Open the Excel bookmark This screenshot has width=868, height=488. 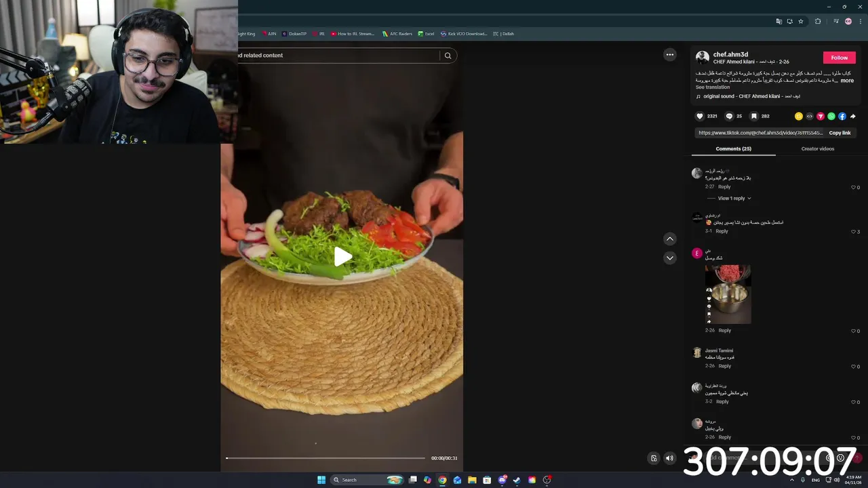[426, 33]
